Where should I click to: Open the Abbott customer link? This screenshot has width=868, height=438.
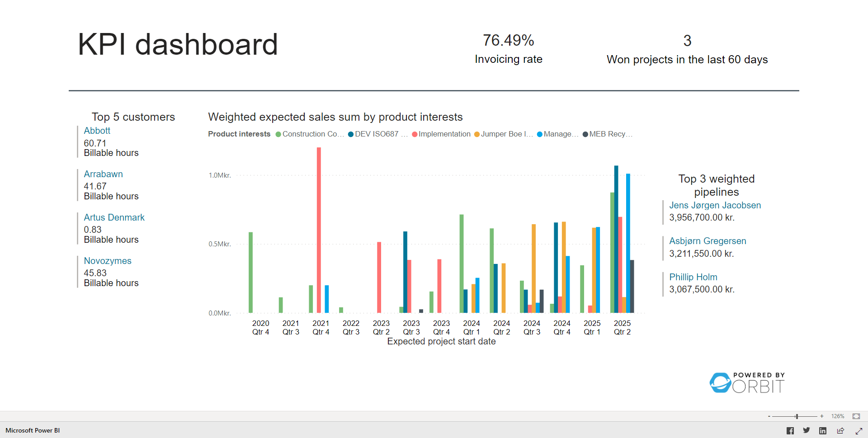click(x=97, y=131)
